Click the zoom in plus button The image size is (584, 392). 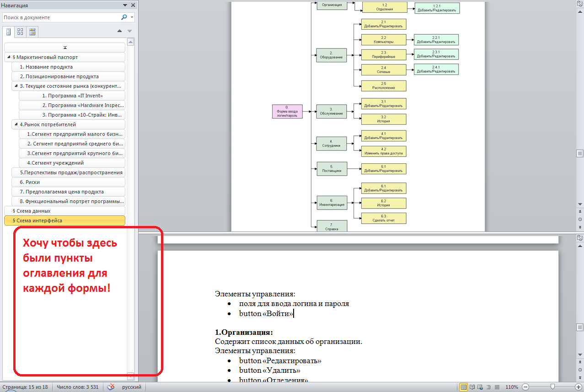click(x=579, y=387)
